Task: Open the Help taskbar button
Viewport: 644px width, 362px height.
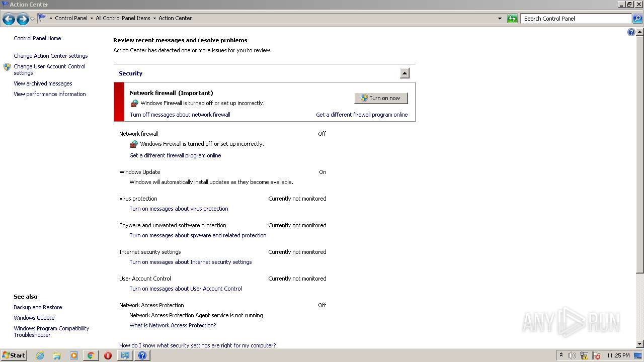Action: pos(142,355)
